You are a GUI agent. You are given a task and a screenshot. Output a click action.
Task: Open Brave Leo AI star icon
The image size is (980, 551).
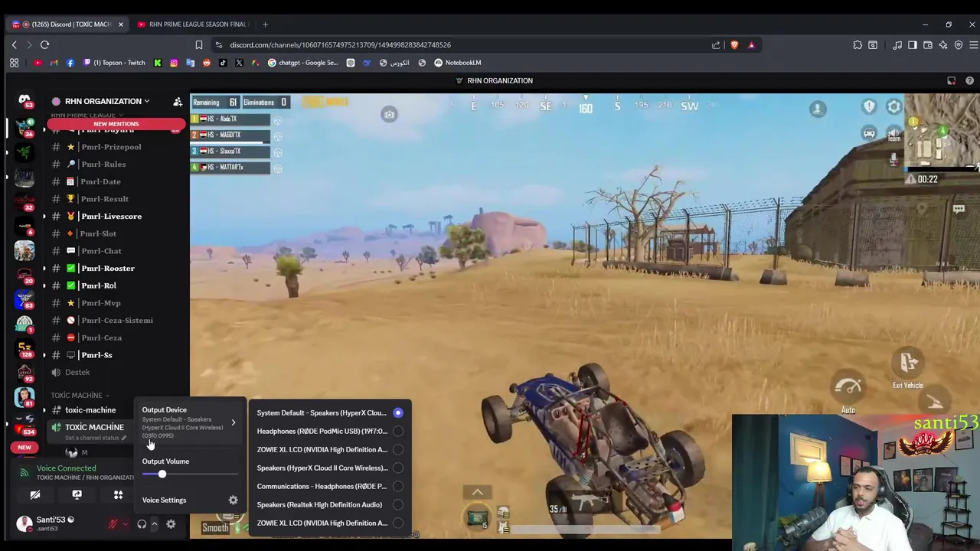tap(943, 45)
